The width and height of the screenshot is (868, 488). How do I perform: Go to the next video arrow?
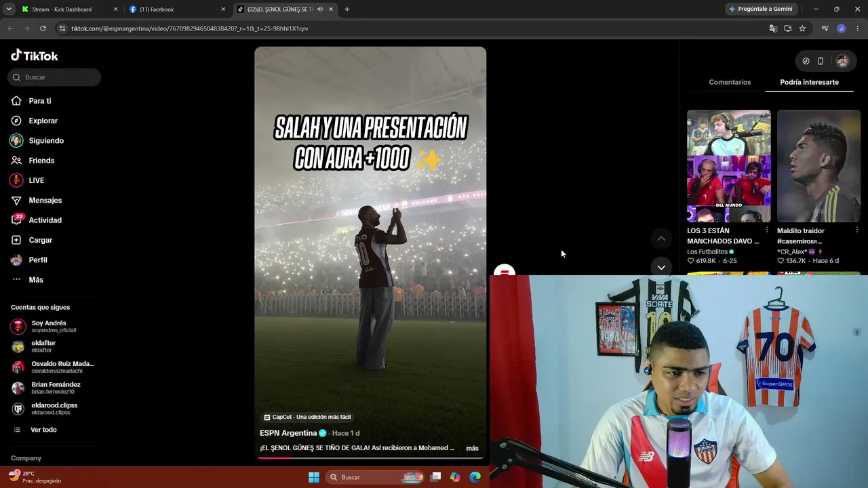point(661,267)
